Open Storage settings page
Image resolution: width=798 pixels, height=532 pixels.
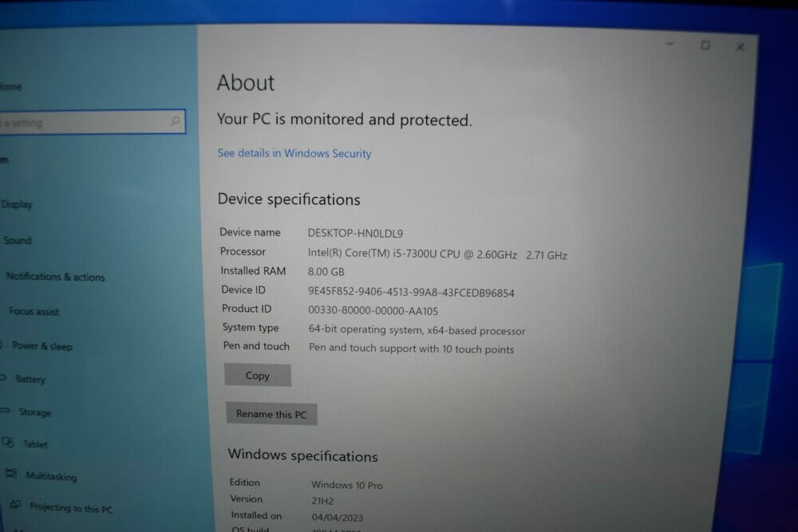pos(35,412)
